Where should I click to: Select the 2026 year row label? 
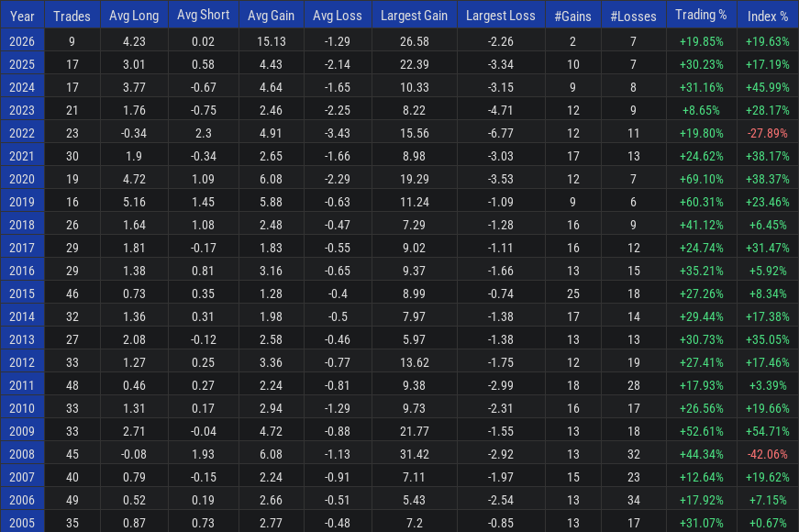[x=22, y=41]
